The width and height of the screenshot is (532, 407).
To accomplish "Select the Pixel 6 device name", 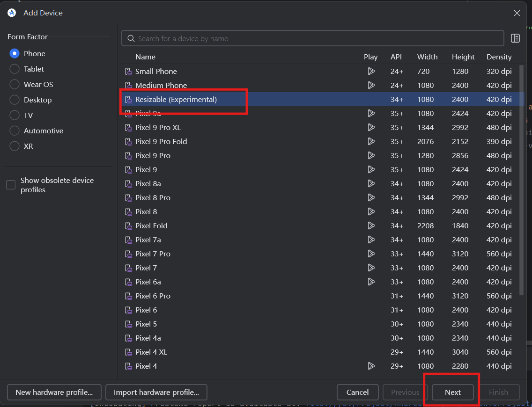I will pos(146,310).
